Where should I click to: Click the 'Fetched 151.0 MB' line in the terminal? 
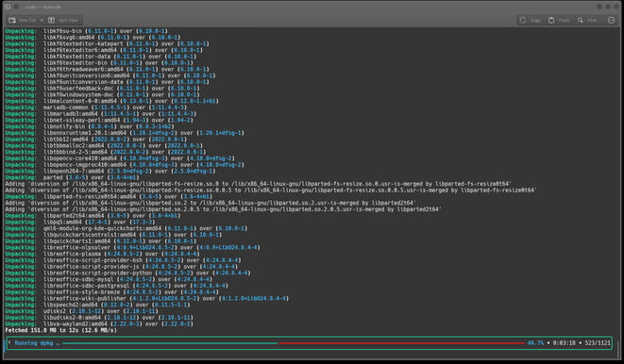tap(60, 330)
